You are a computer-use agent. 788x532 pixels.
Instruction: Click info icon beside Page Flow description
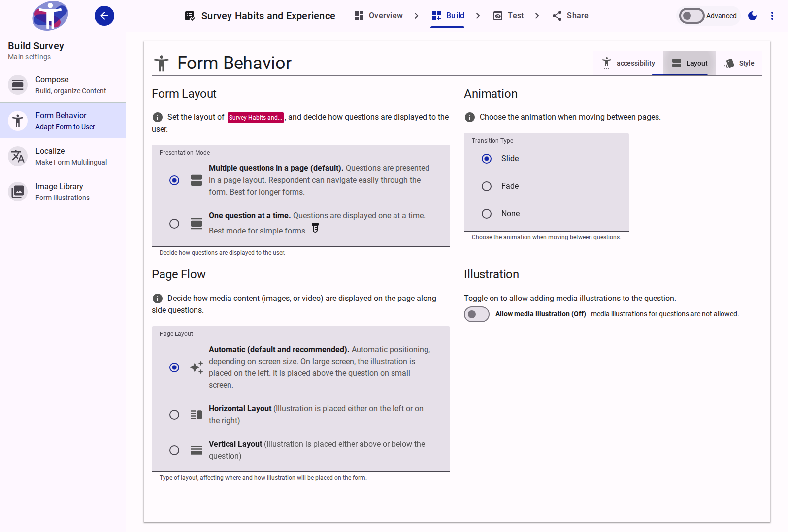pyautogui.click(x=158, y=299)
